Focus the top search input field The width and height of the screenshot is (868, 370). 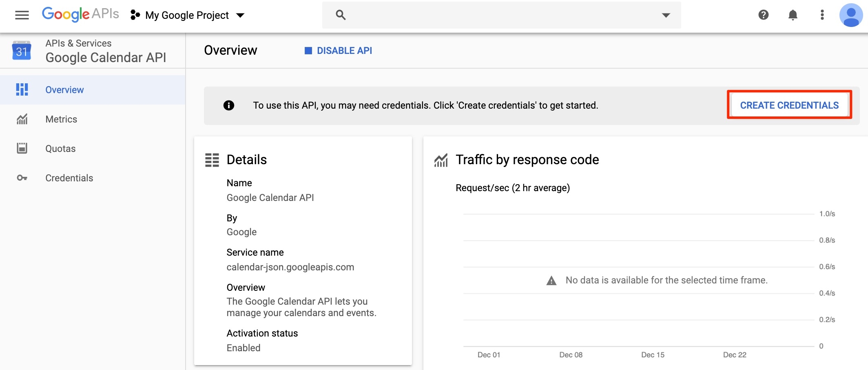coord(502,15)
